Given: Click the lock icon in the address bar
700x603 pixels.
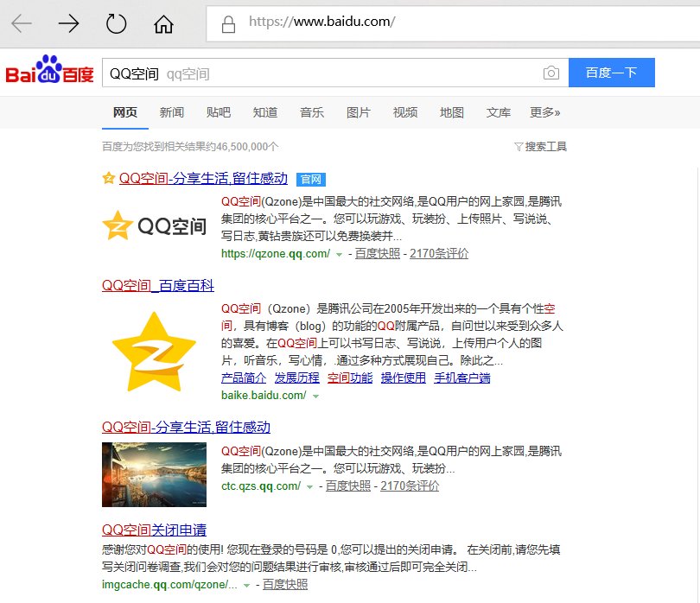Looking at the screenshot, I should [227, 23].
